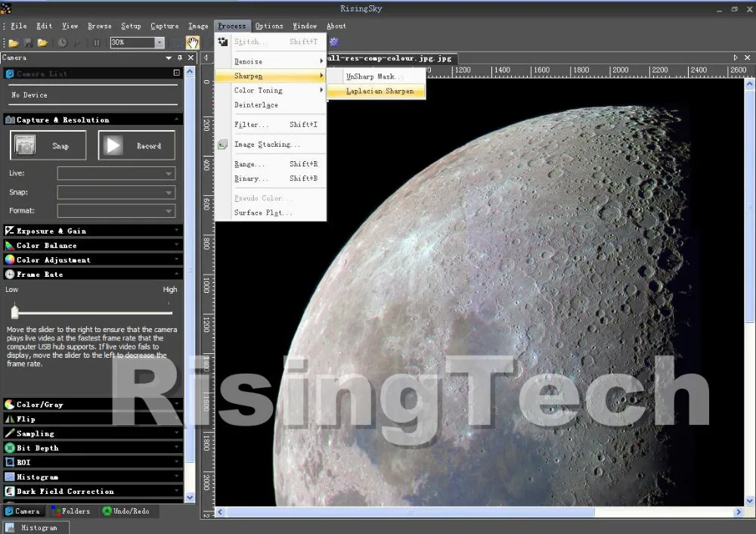Screen dimensions: 756x534
Task: Click the ROI panel icon
Action: [9, 461]
